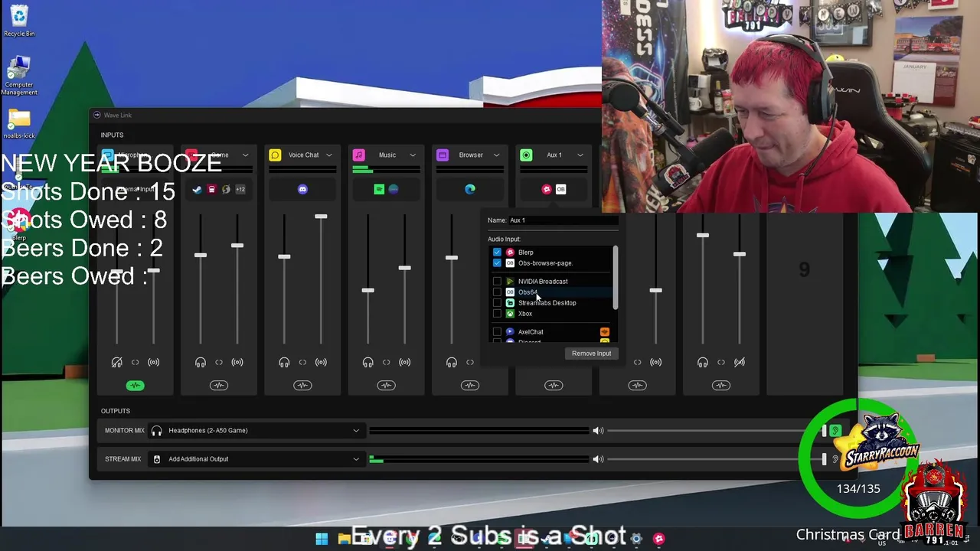Screen dimensions: 980x551
Task: Adjust Voice Chat stream volume fader
Action: 321,217
